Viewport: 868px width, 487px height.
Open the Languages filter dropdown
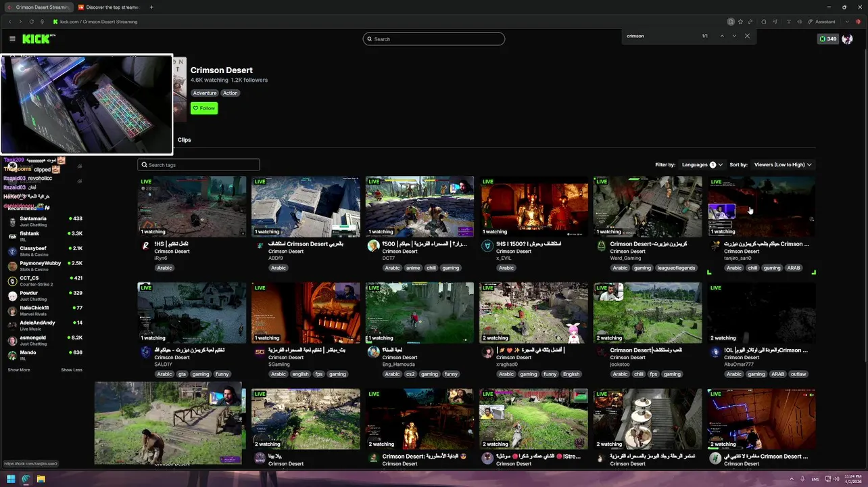pos(702,164)
